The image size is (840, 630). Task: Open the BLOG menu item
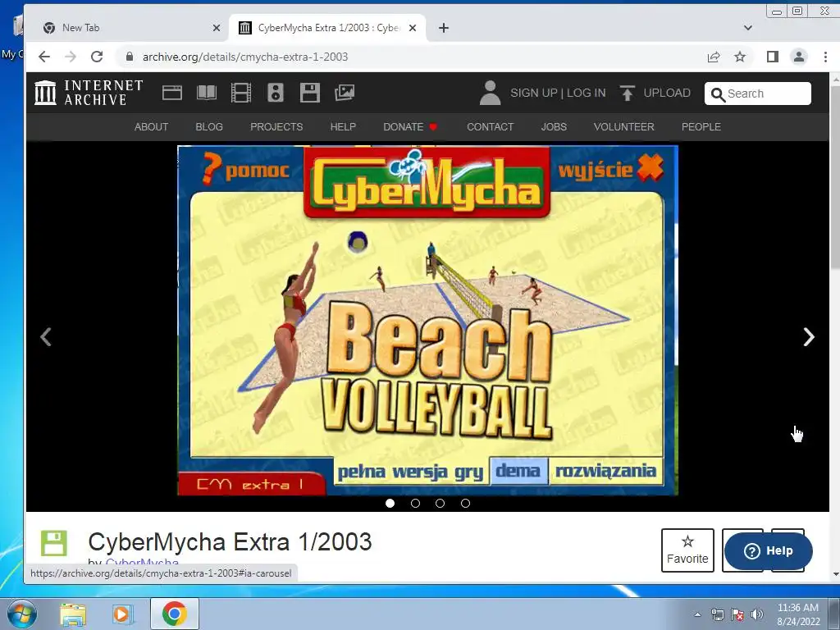point(209,127)
